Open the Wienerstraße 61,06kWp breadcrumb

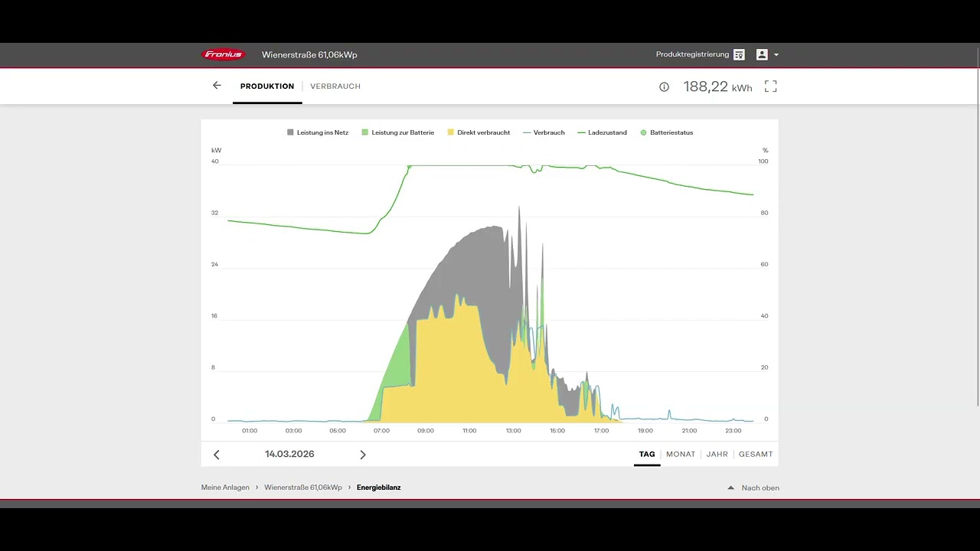click(x=303, y=487)
